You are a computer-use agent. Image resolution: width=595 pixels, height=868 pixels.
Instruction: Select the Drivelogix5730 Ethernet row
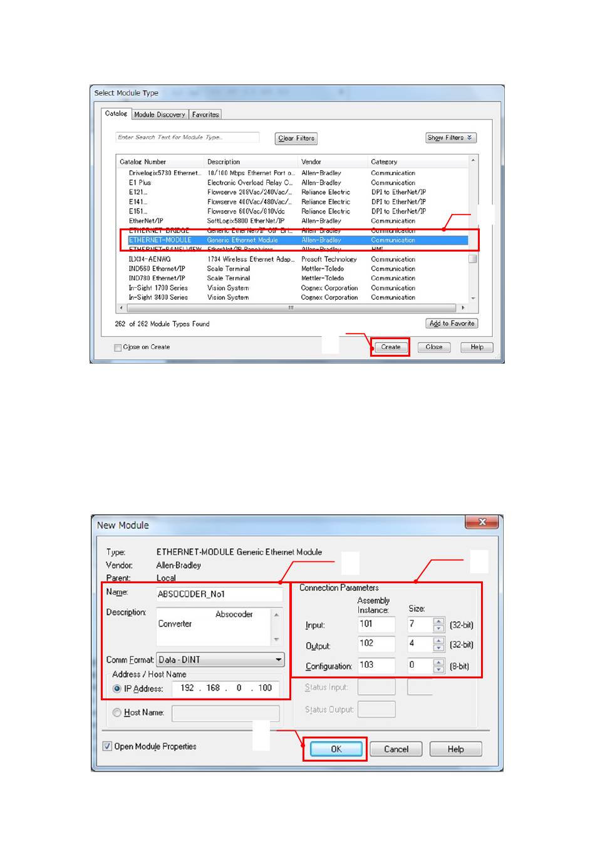point(292,173)
